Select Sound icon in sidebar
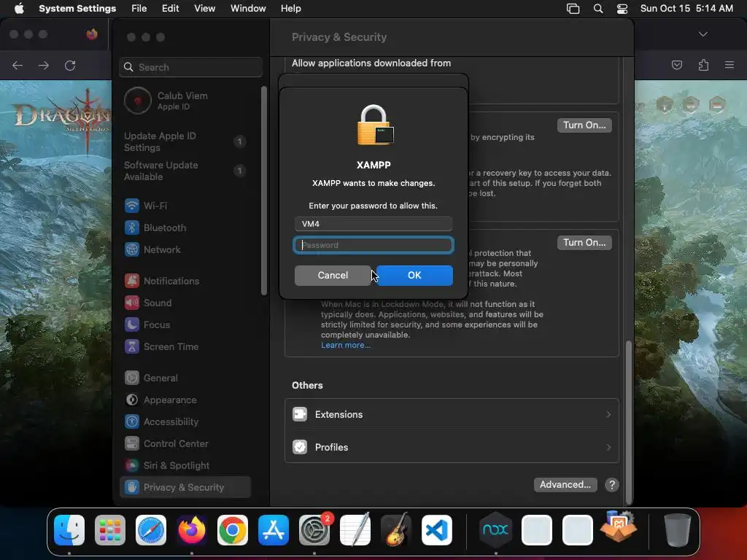 pos(132,303)
